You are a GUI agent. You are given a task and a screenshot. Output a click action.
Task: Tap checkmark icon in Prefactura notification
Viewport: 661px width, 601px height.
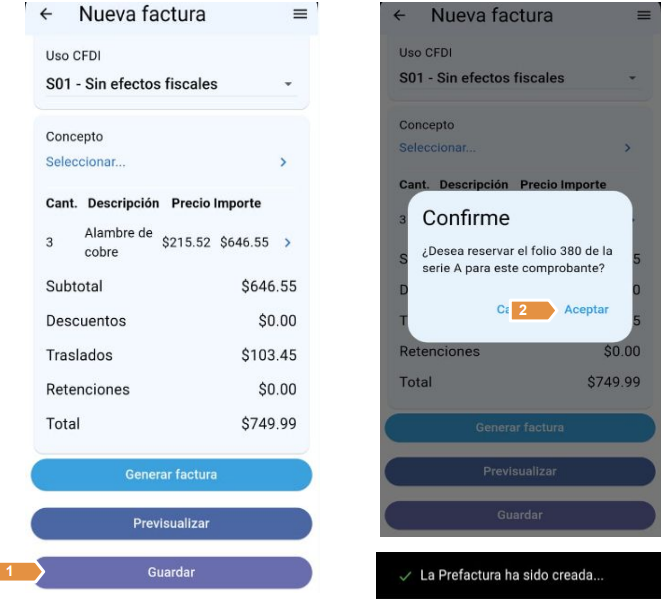click(x=404, y=577)
